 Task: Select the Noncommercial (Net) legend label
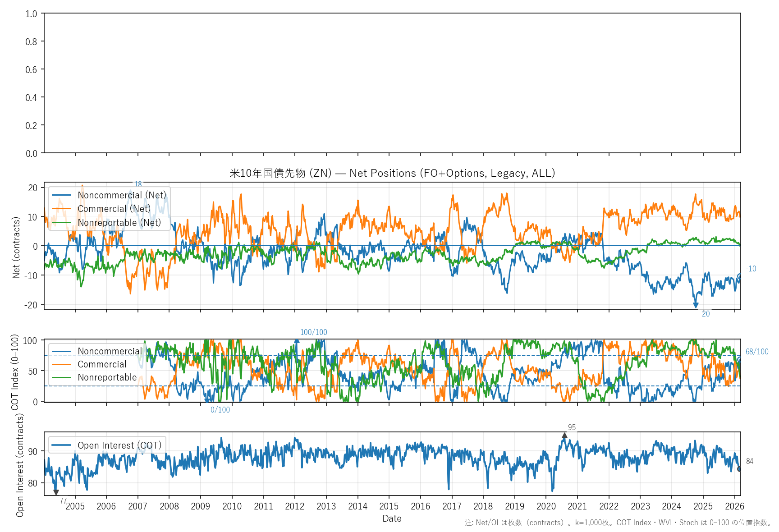[x=122, y=195]
